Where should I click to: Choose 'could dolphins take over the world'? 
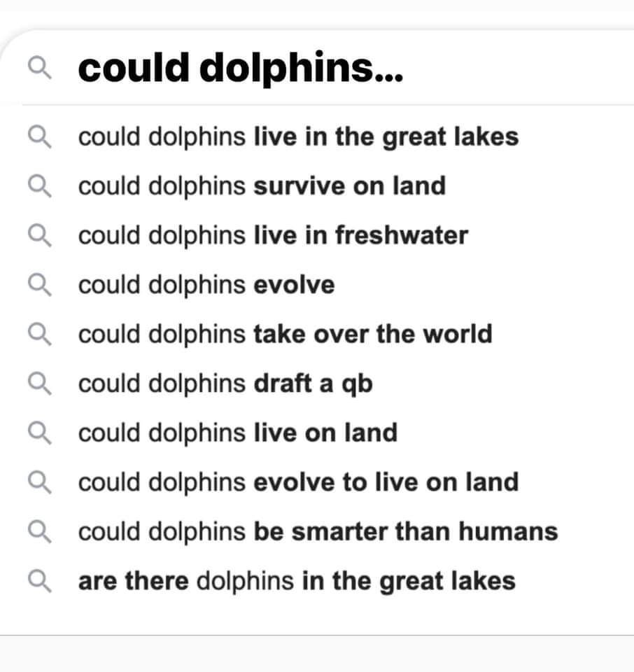(x=285, y=334)
